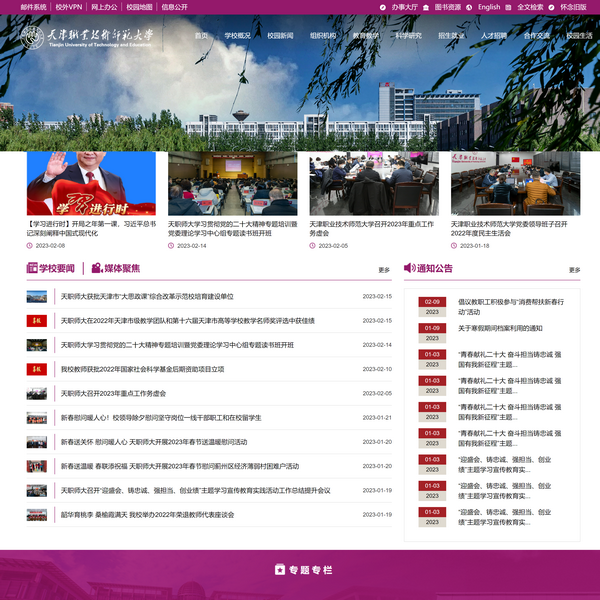This screenshot has height=600, width=600.
Task: Open the 学校概况 navigation menu
Action: (x=238, y=36)
